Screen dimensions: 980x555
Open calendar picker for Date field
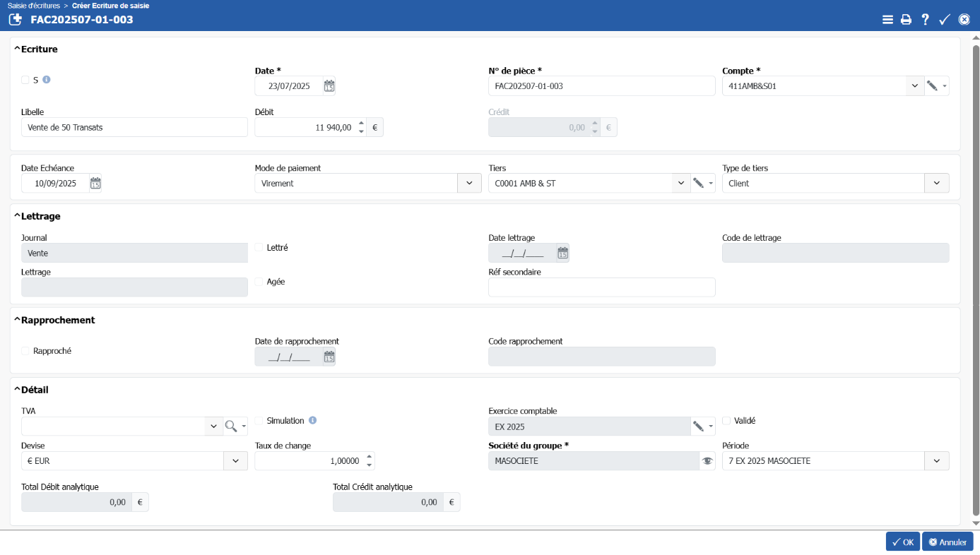tap(329, 86)
